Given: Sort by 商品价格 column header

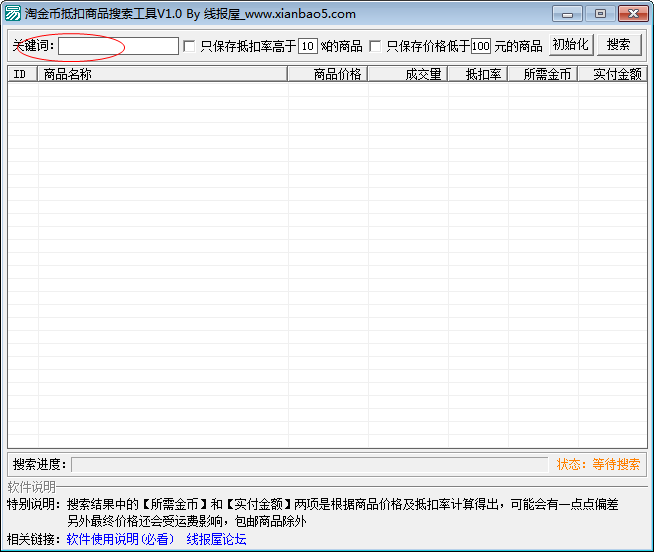Looking at the screenshot, I should click(x=327, y=74).
